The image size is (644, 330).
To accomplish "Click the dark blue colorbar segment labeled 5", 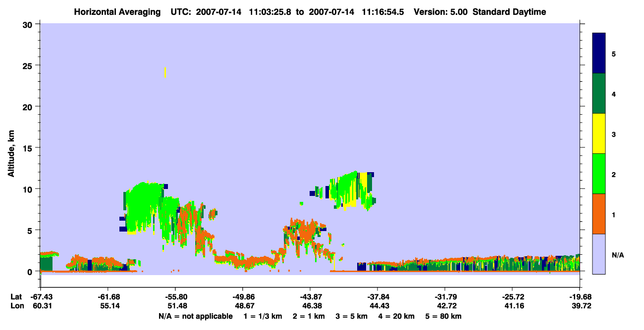I will coord(599,53).
